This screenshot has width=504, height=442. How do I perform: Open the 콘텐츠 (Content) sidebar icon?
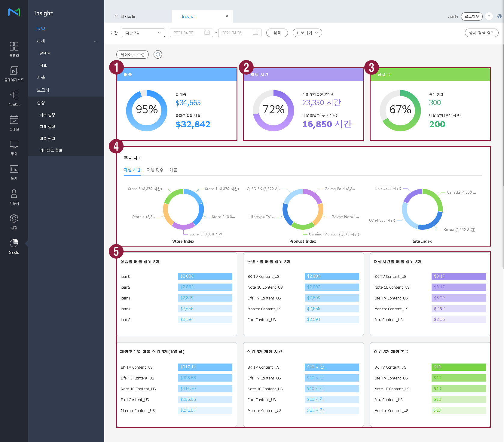pos(14,49)
